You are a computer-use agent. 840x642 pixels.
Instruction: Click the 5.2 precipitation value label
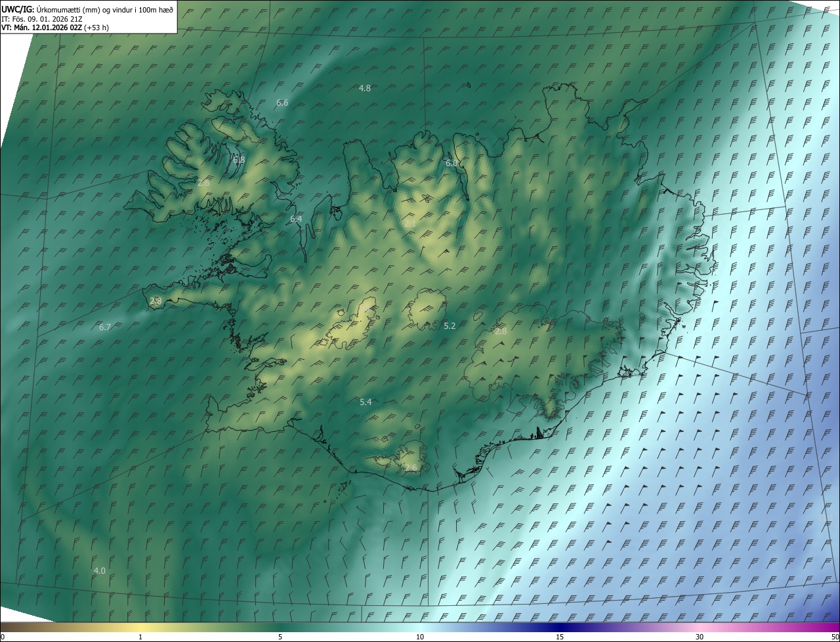(x=450, y=326)
